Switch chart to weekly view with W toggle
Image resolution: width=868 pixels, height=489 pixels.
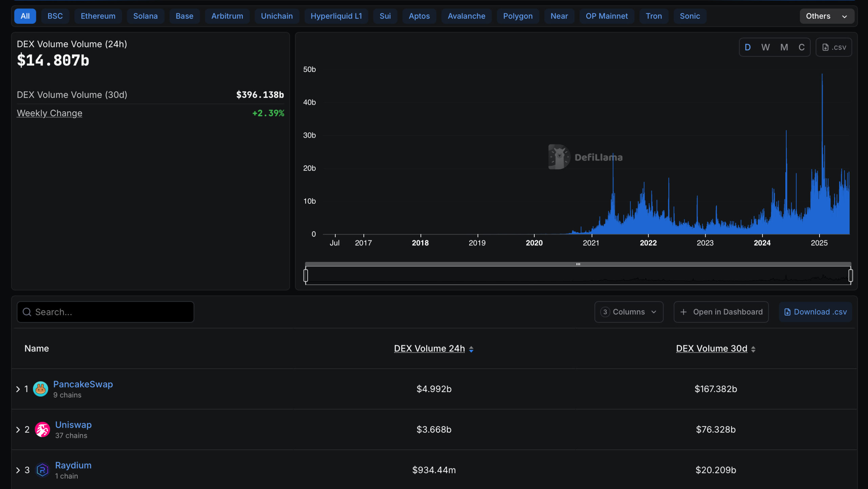766,47
